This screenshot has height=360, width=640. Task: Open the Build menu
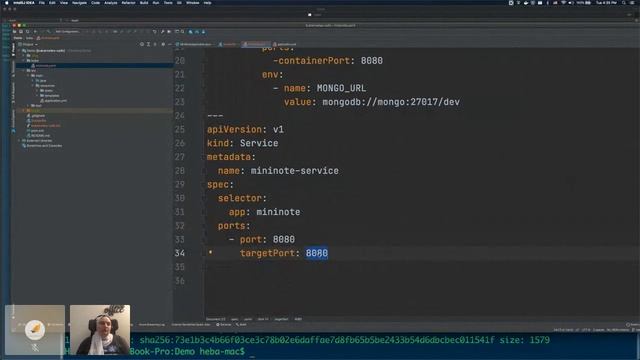pyautogui.click(x=144, y=3)
